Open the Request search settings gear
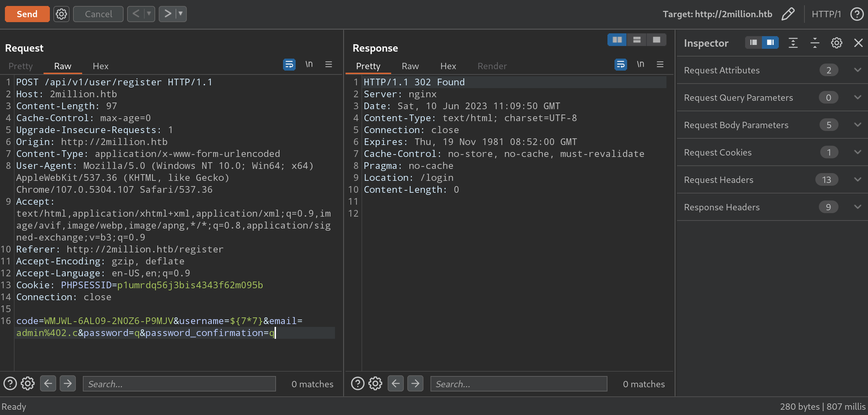The height and width of the screenshot is (415, 868). pos(28,383)
